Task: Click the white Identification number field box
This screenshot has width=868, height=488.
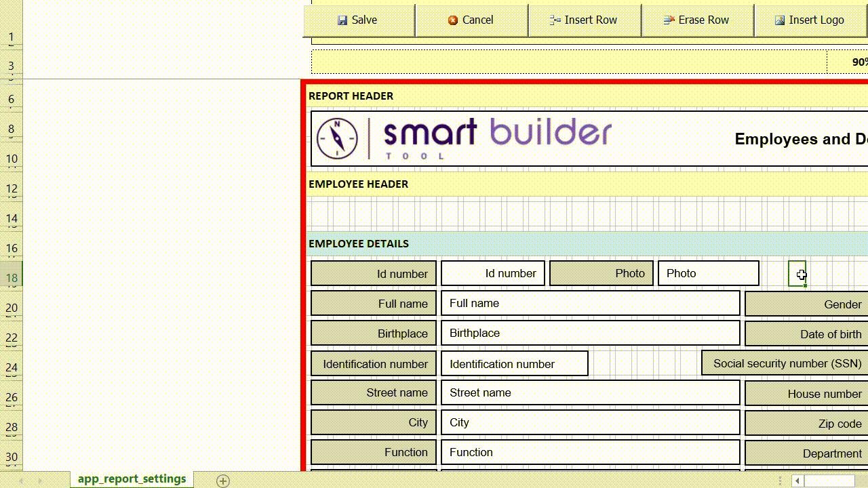Action: tap(515, 363)
